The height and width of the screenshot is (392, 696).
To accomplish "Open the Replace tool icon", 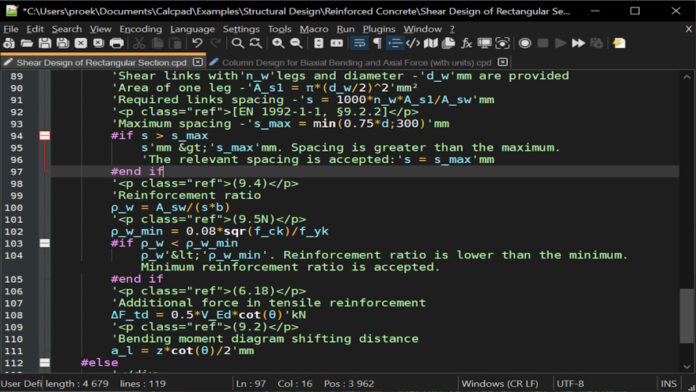I will (255, 43).
